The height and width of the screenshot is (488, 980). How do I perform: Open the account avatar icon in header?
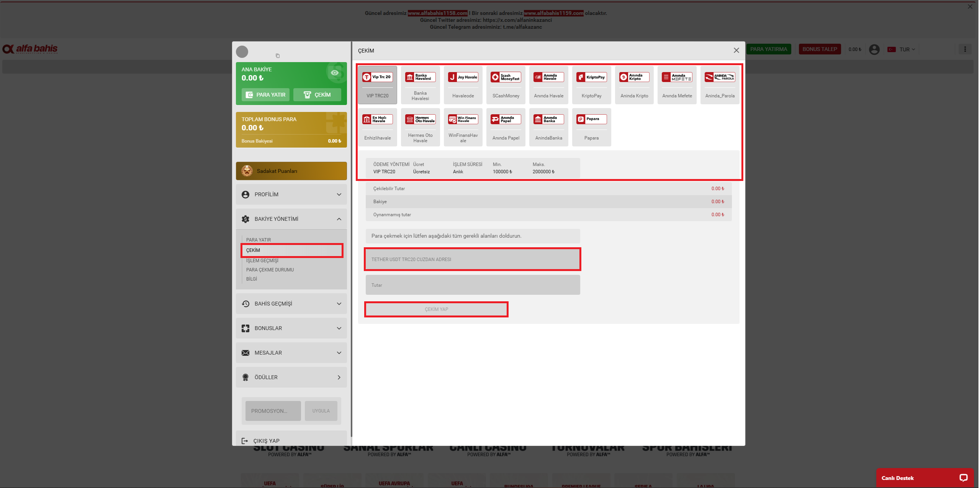click(x=874, y=49)
